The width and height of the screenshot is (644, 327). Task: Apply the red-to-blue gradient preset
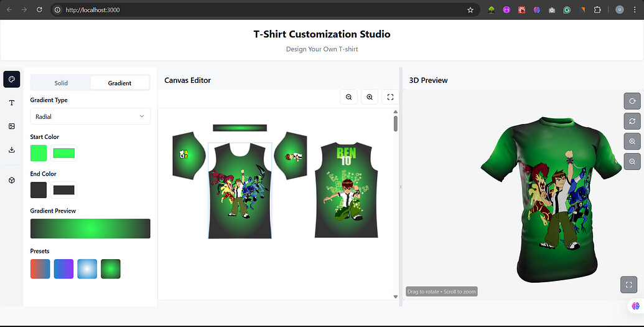click(40, 269)
